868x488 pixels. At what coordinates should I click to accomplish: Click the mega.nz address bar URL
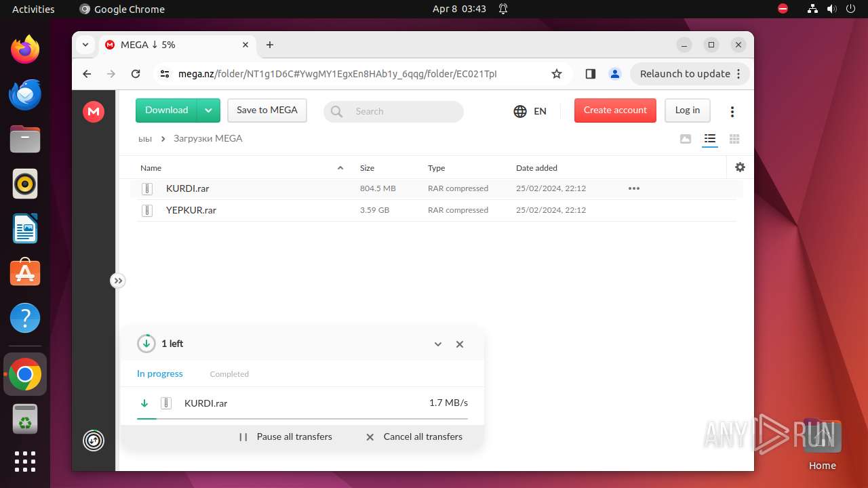(x=338, y=74)
